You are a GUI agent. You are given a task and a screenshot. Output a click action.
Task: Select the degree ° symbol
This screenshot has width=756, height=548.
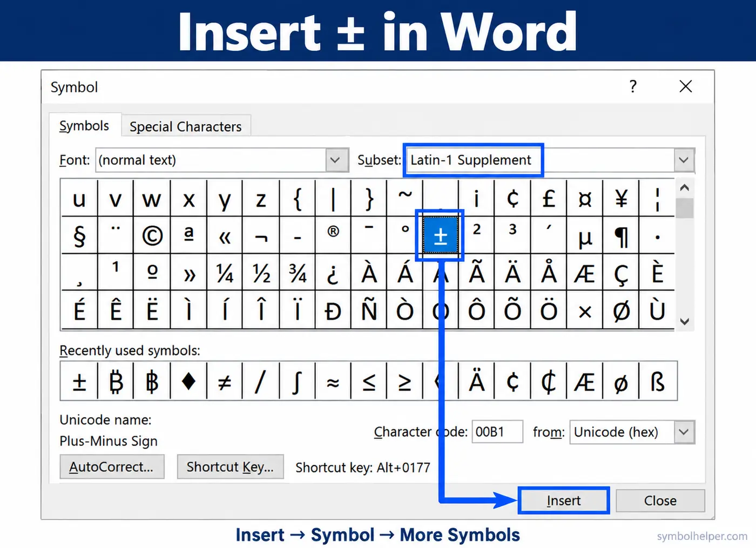[x=405, y=236]
